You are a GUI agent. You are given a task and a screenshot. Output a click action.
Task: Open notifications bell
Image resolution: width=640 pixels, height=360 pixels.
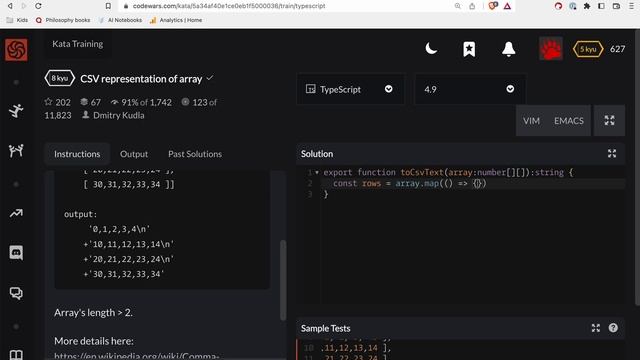[x=509, y=49]
